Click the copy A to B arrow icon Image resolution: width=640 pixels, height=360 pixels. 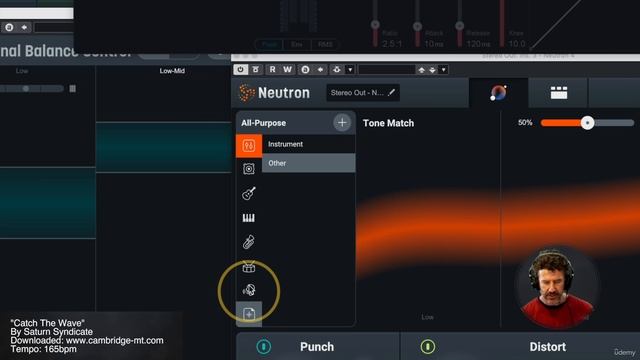pyautogui.click(x=321, y=70)
